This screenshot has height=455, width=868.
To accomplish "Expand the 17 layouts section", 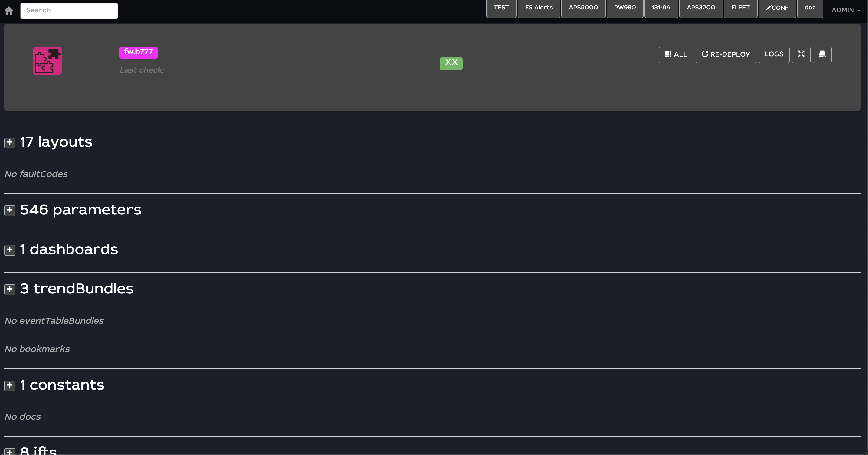I will coord(10,142).
